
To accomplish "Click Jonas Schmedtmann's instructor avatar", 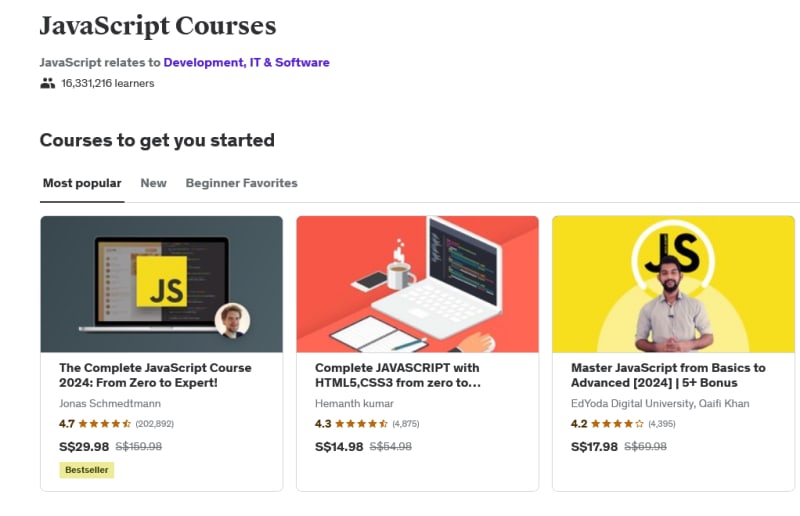I will point(232,321).
